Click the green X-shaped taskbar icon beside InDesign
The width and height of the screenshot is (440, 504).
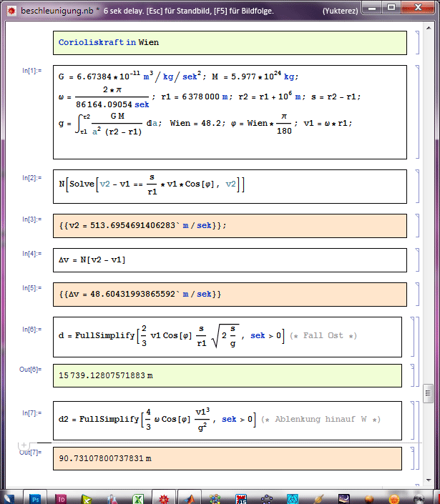pyautogui.click(x=87, y=499)
